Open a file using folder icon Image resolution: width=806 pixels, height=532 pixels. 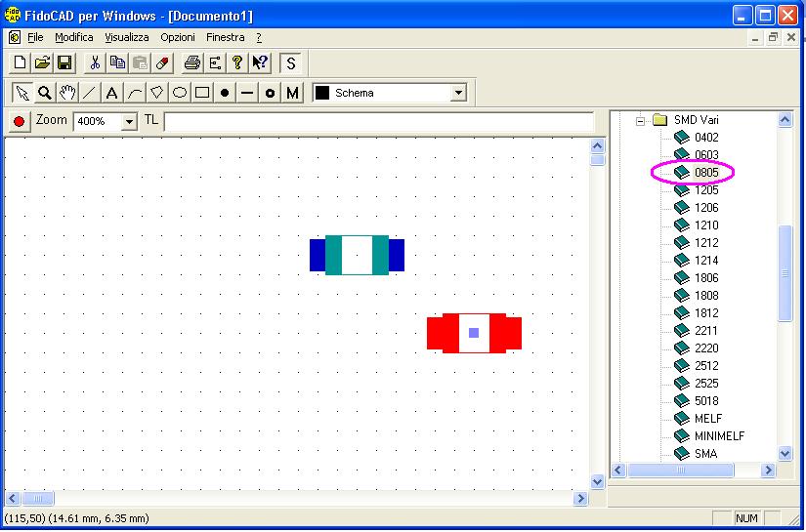pyautogui.click(x=43, y=63)
